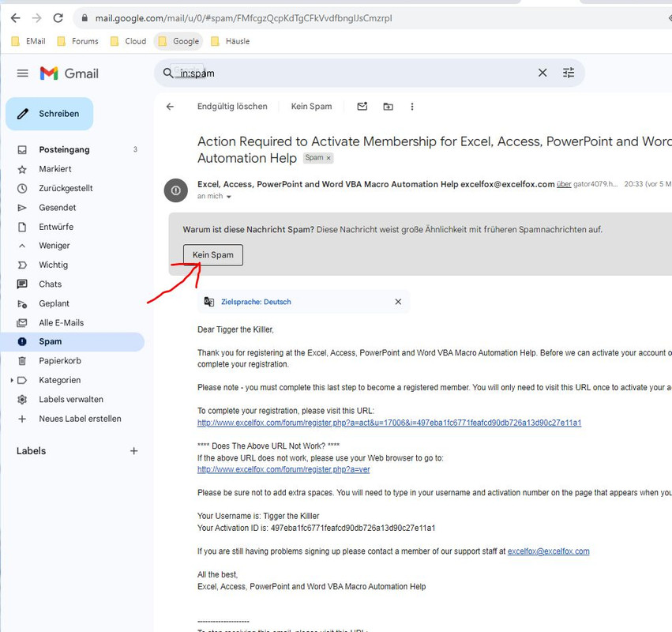The image size is (672, 632).
Task: Click Kein Spam in the toolbar
Action: pyautogui.click(x=312, y=107)
